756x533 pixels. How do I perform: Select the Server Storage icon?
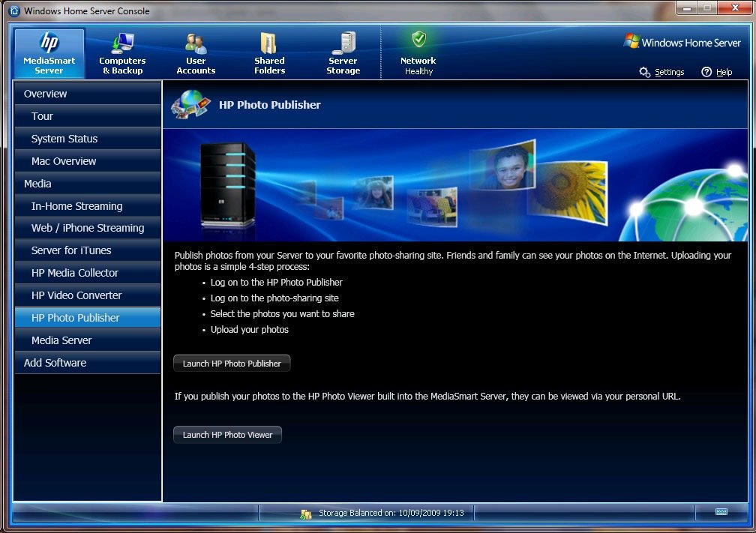point(343,43)
